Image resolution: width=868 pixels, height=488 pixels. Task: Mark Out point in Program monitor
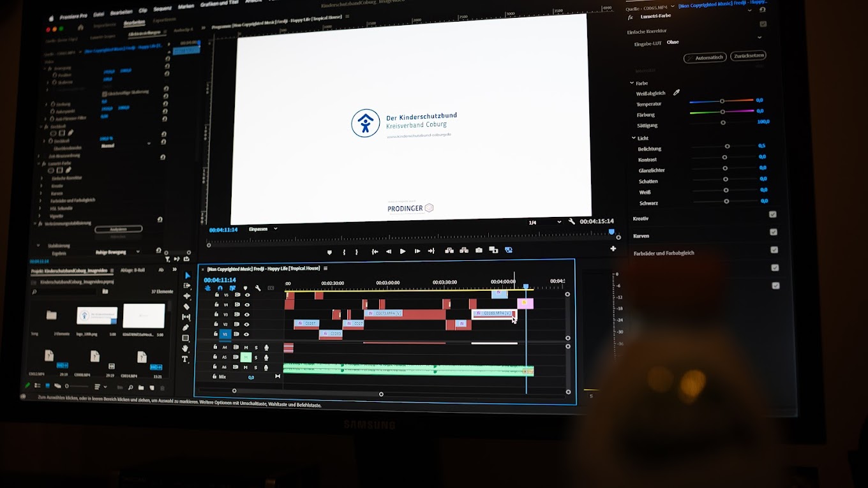[356, 252]
